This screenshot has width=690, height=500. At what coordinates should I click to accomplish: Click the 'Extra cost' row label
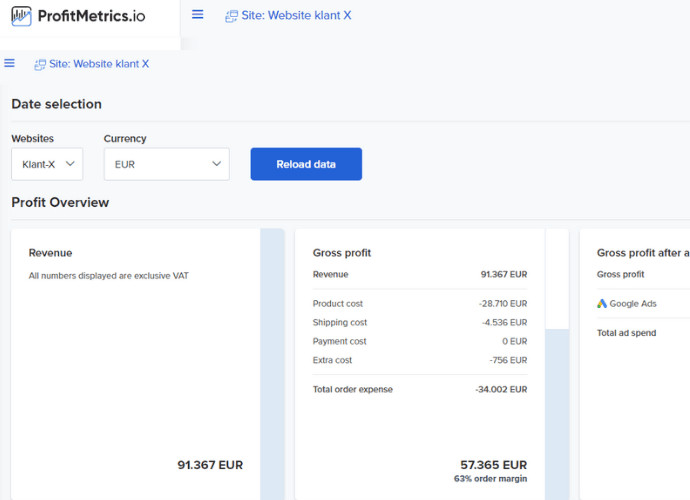point(332,360)
